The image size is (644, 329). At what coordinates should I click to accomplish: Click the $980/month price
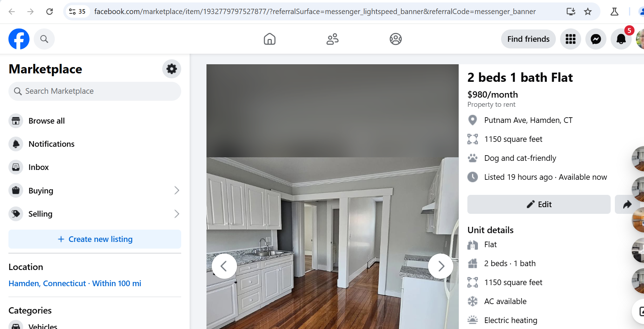pos(493,94)
